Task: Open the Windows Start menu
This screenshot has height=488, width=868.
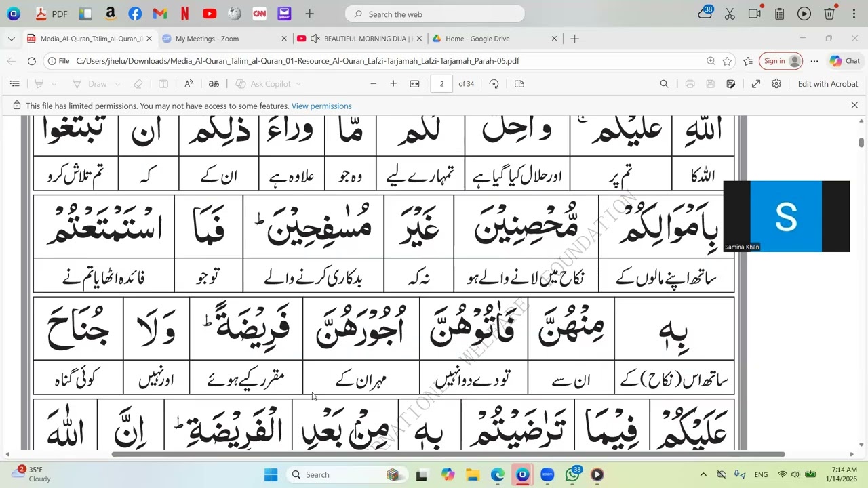Action: click(271, 474)
